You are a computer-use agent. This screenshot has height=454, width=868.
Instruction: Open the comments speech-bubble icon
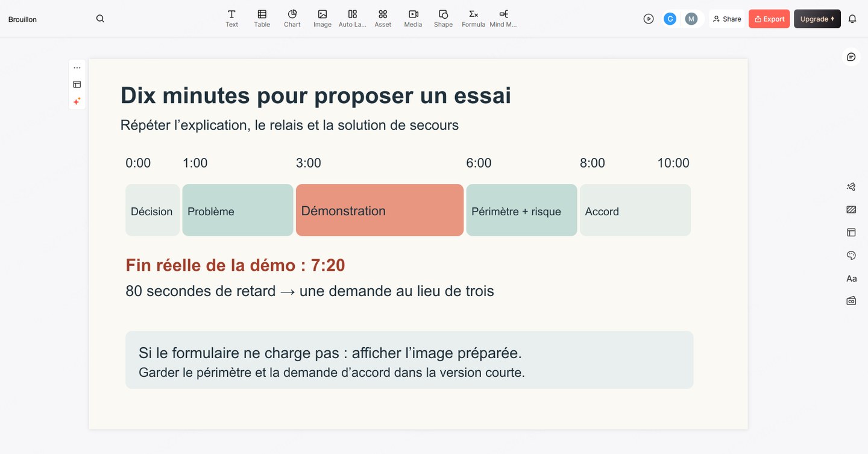[x=851, y=57]
